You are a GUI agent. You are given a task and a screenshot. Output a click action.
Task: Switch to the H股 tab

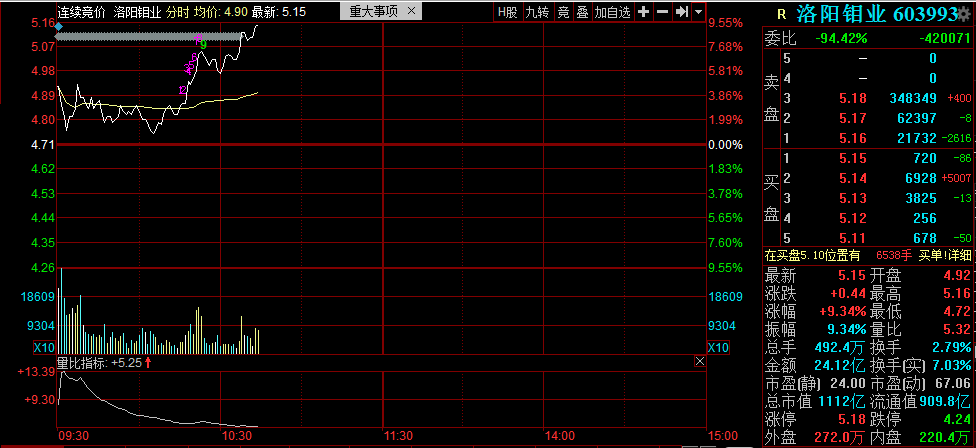tap(508, 12)
